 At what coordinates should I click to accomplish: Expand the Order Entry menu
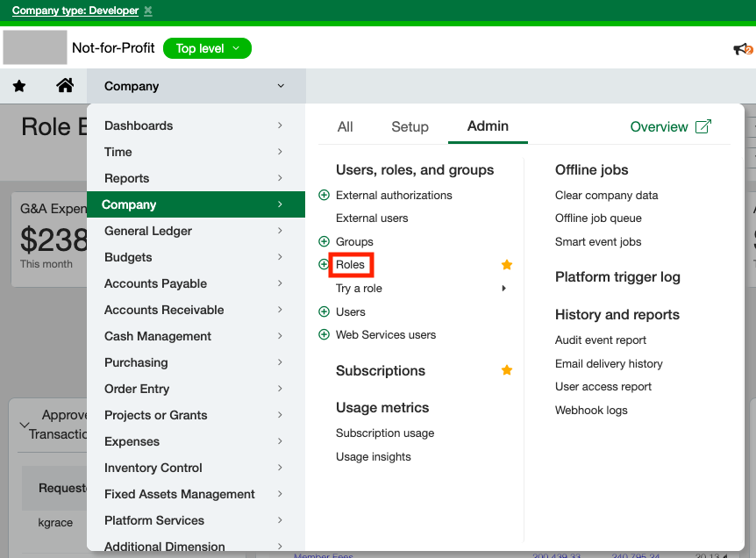[x=196, y=389]
